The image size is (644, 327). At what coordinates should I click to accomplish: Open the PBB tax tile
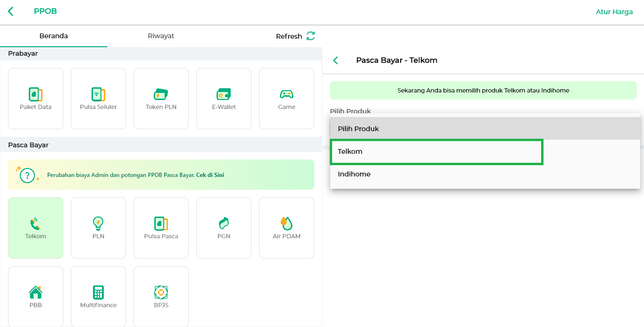click(x=35, y=296)
